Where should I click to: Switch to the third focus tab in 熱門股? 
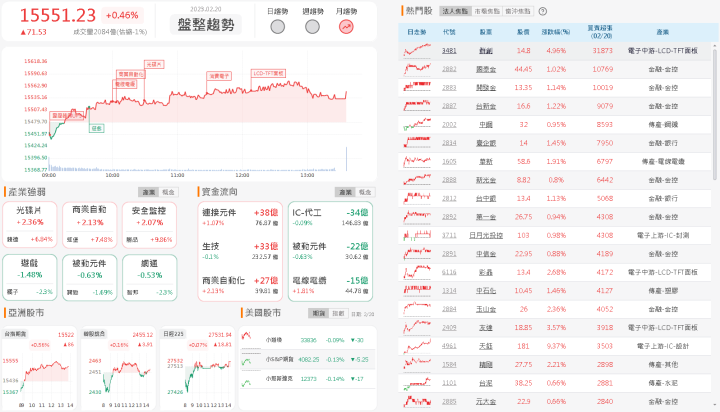(518, 11)
